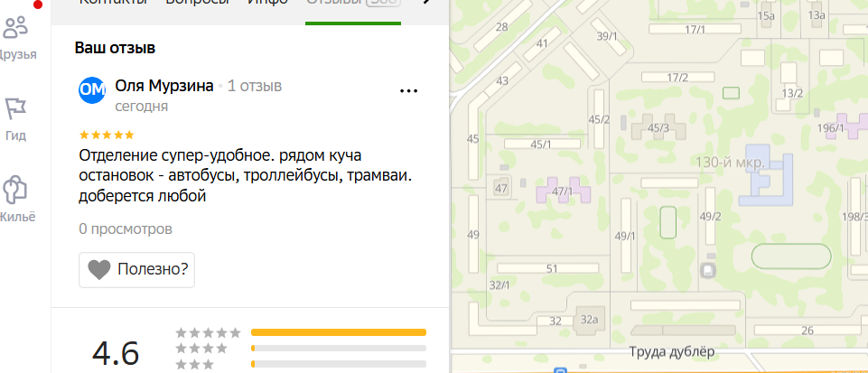Viewport: 868px width, 373px height.
Task: Expand more tabs with the right arrow
Action: point(427,3)
